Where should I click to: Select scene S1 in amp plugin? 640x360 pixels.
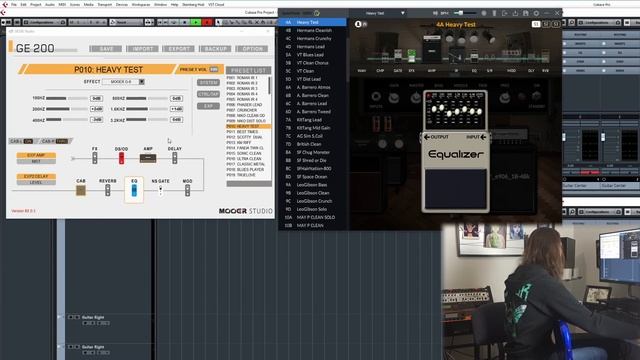(536, 24)
